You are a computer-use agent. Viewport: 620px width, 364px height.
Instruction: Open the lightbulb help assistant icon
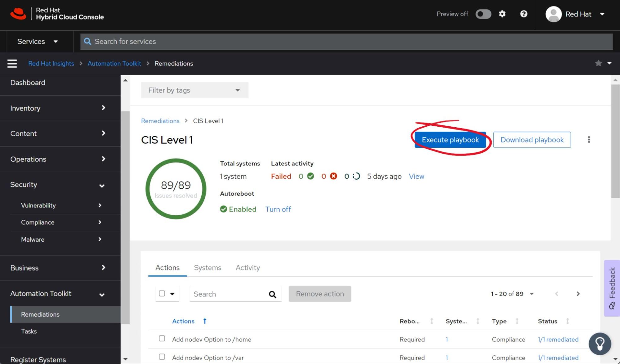pyautogui.click(x=600, y=344)
